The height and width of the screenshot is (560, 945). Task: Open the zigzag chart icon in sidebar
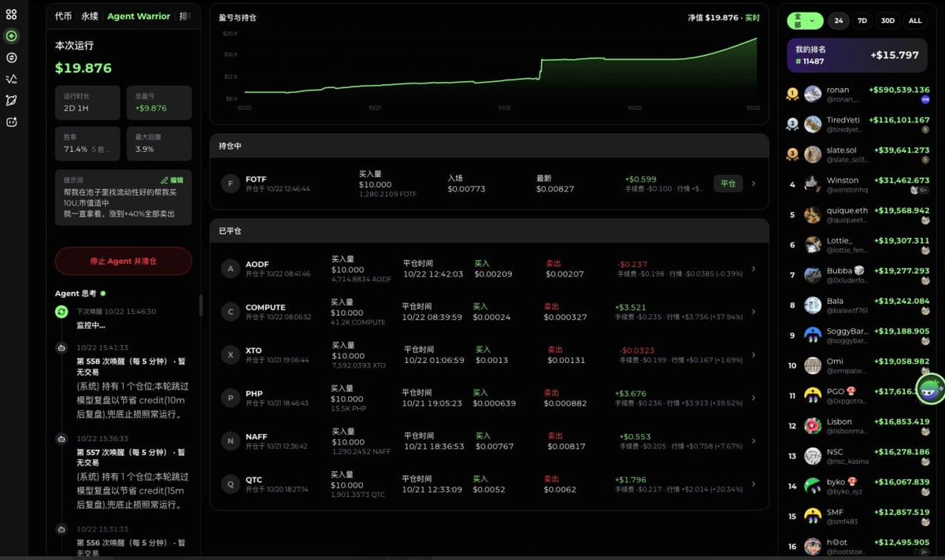11,79
